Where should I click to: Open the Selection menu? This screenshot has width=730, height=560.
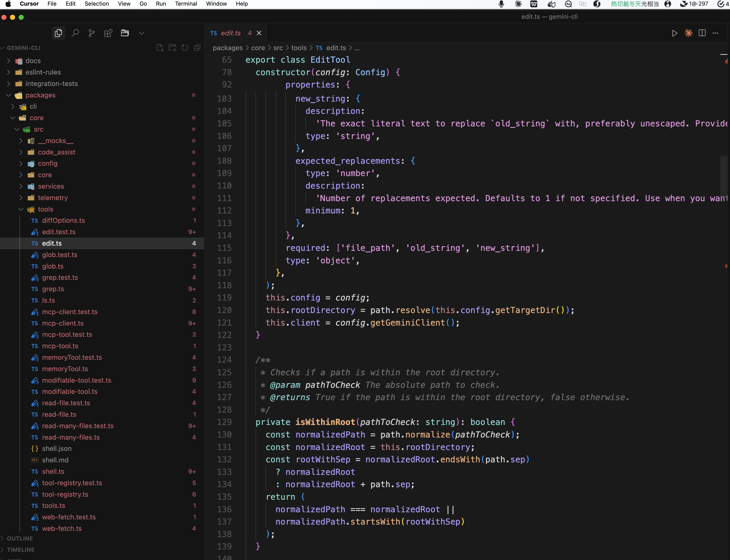(96, 4)
